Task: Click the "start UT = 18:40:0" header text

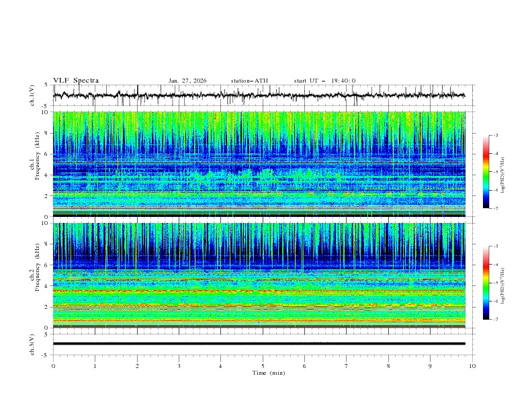Action: (324, 81)
